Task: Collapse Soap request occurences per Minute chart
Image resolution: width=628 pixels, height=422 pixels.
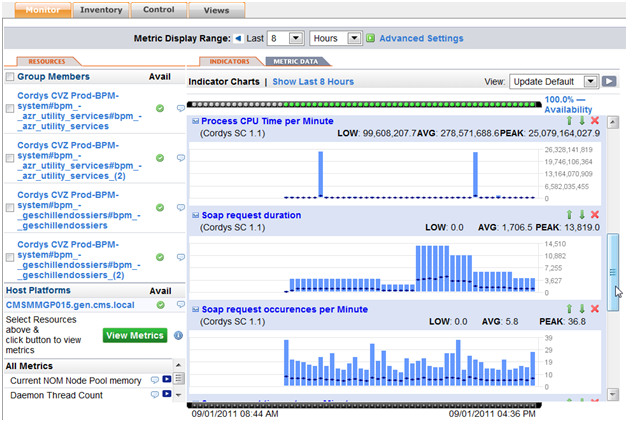Action: click(195, 309)
